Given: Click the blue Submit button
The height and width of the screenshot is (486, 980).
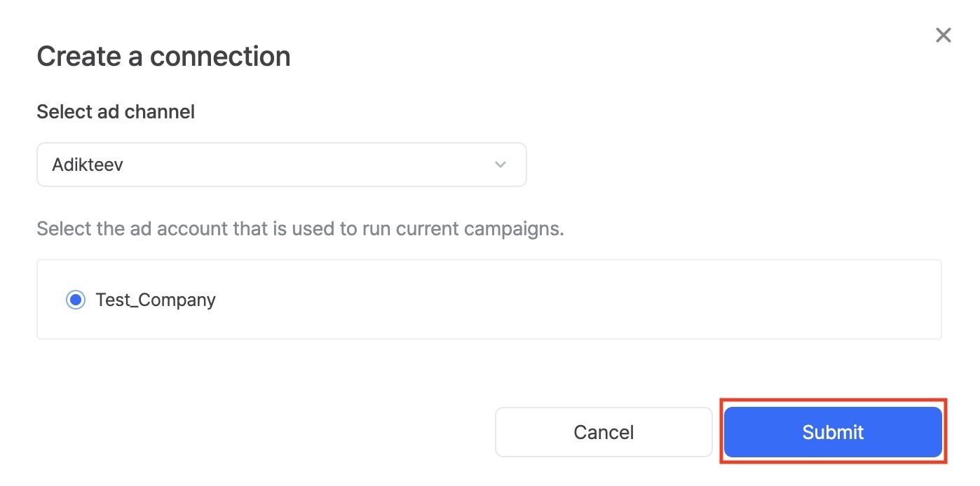Looking at the screenshot, I should pos(833,432).
